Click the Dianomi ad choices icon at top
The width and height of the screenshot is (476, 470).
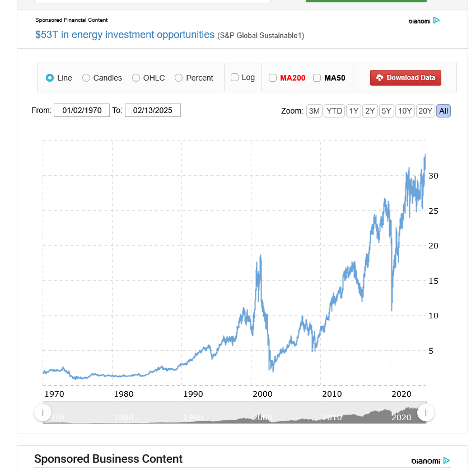(436, 21)
